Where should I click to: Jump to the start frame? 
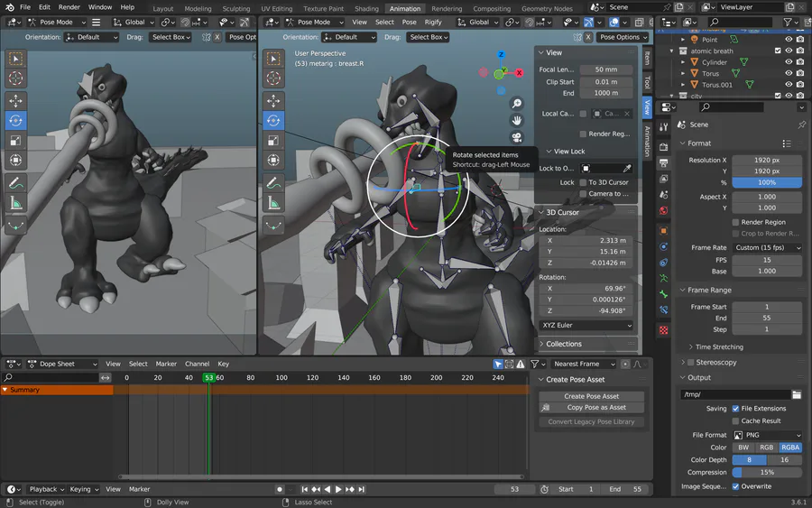click(305, 489)
